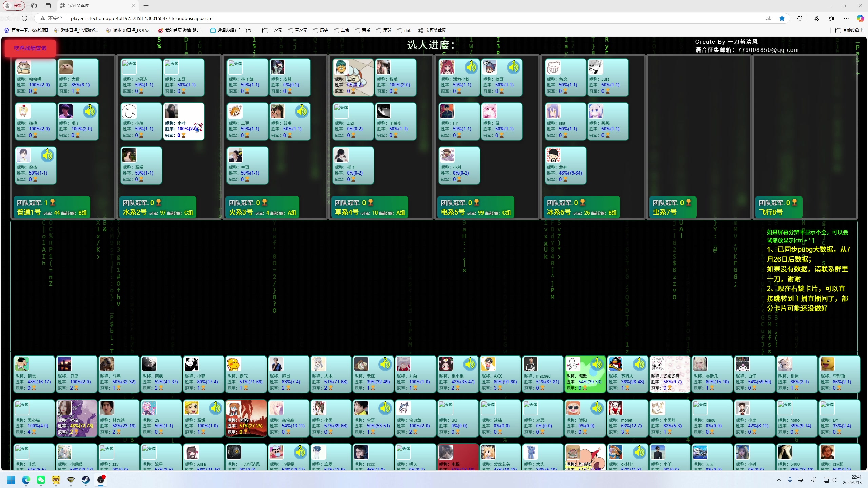Reload the page with refresh button
868x488 pixels.
24,18
